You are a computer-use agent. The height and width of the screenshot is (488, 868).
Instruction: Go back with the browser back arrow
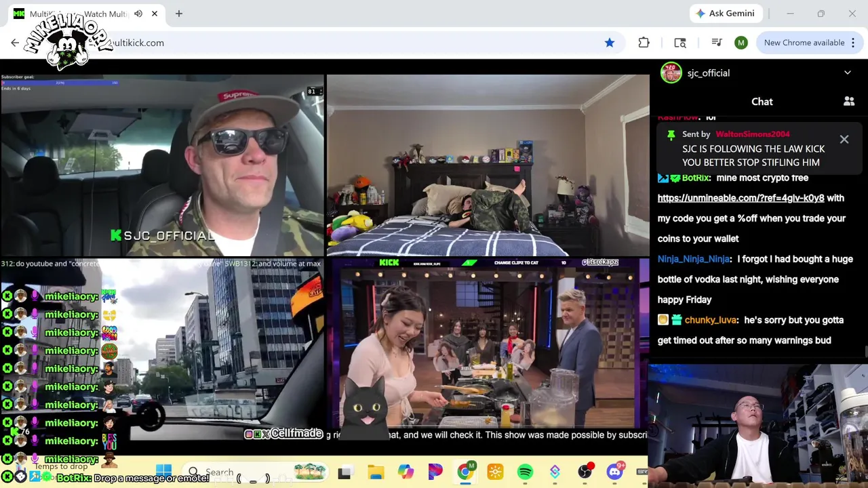point(15,43)
